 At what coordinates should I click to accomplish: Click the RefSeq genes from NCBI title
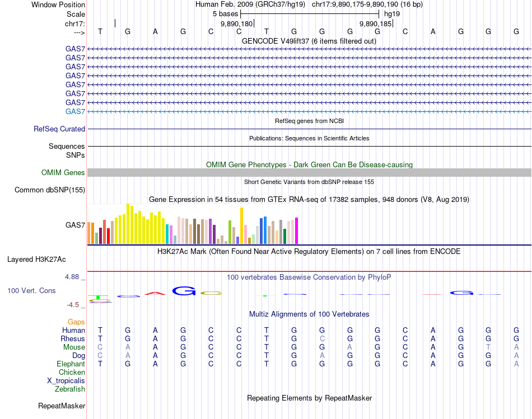click(309, 121)
